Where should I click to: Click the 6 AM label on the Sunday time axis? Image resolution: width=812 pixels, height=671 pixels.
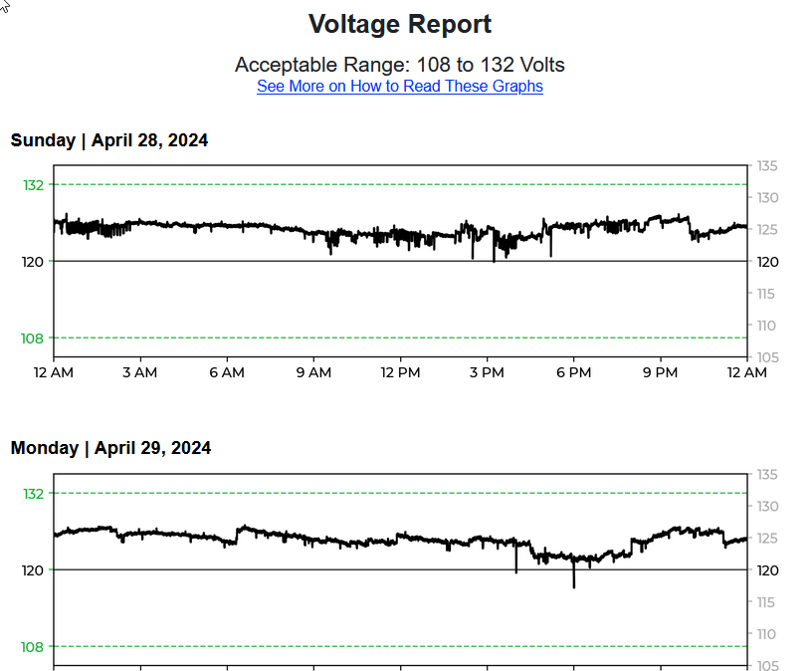click(227, 372)
